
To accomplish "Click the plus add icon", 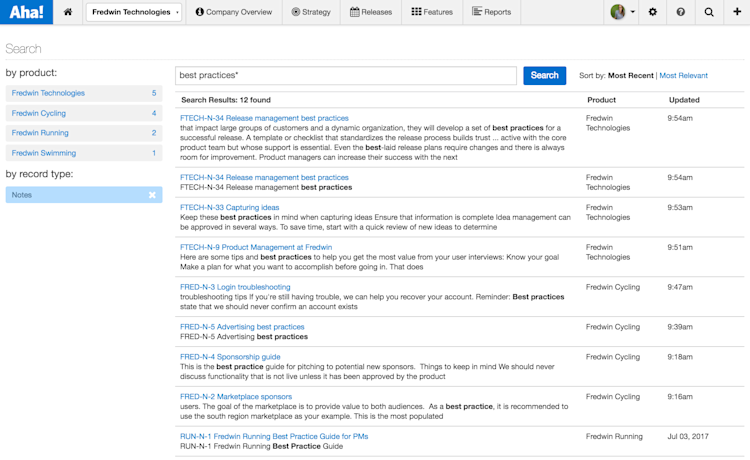I will click(x=737, y=12).
